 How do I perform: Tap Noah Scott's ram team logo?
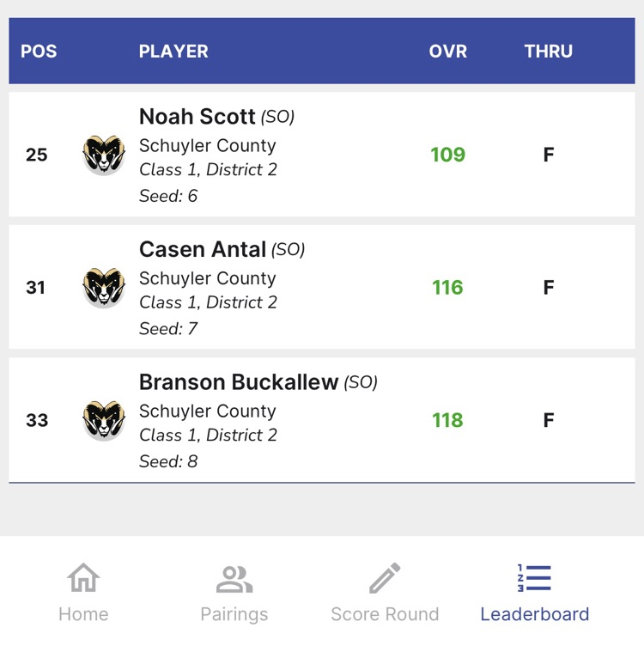(104, 155)
